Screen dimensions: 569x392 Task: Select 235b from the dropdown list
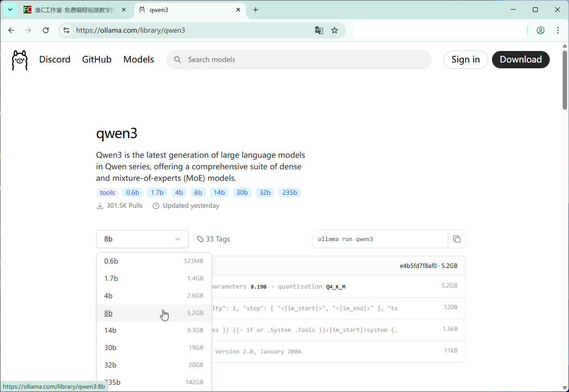[x=154, y=382]
